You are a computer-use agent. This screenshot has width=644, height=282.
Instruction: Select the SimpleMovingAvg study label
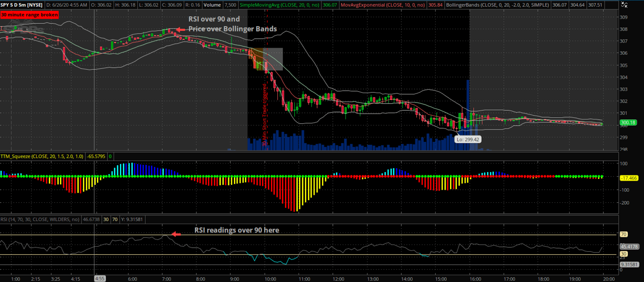[x=280, y=5]
